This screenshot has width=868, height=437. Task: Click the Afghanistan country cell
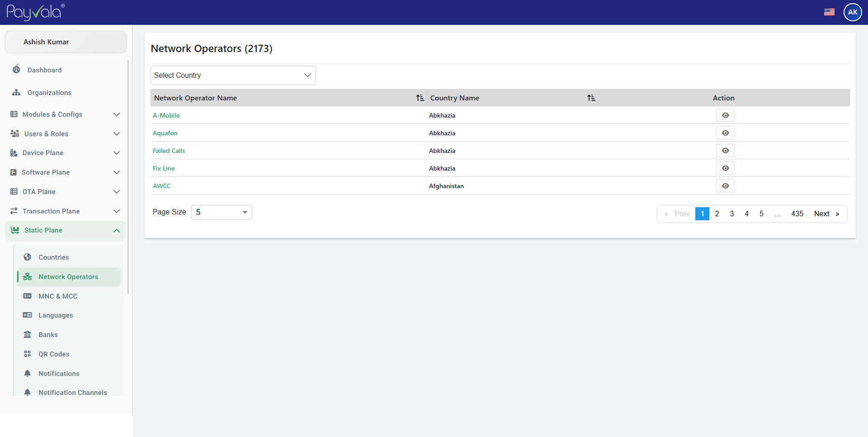click(x=446, y=186)
